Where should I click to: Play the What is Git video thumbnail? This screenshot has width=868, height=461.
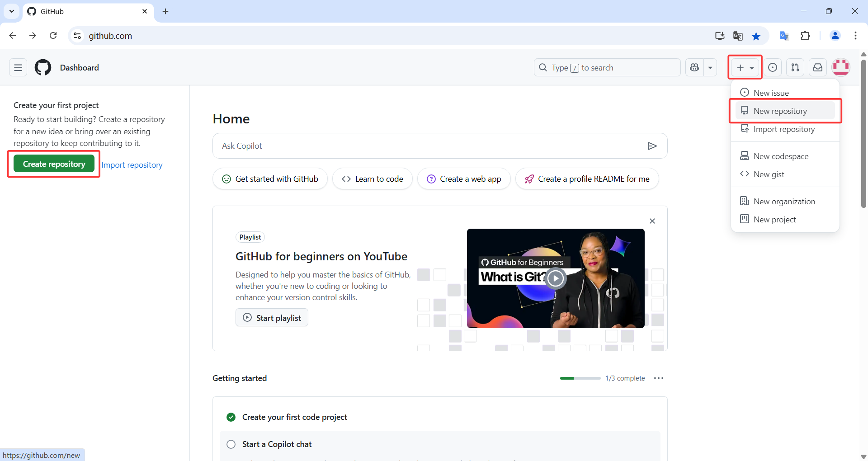click(x=556, y=278)
